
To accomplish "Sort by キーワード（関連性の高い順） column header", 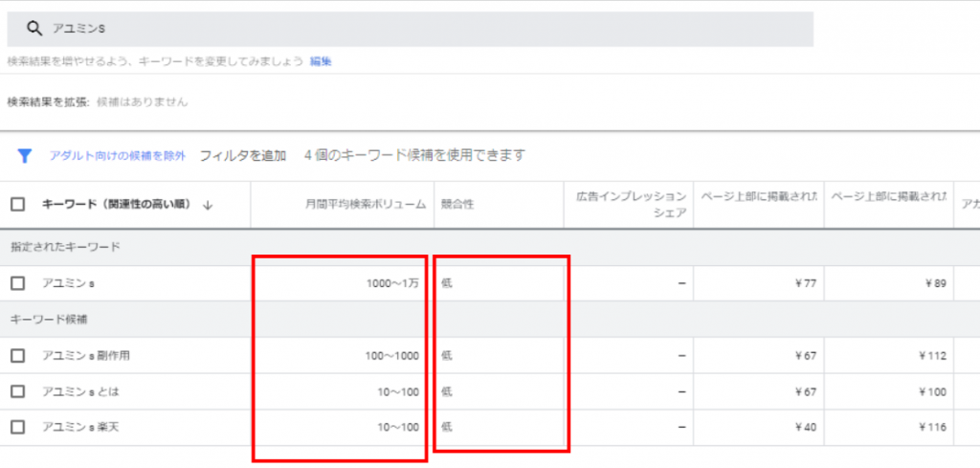I will click(116, 204).
